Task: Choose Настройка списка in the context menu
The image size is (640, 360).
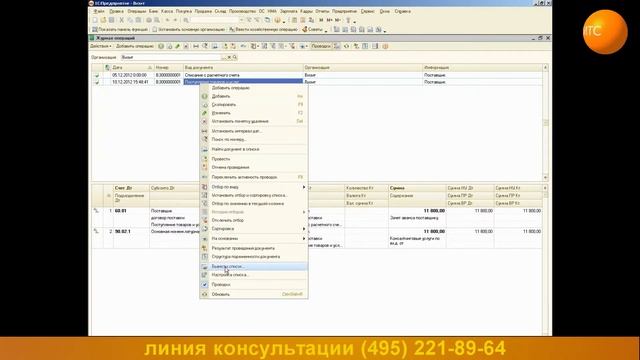Action: 253,275
